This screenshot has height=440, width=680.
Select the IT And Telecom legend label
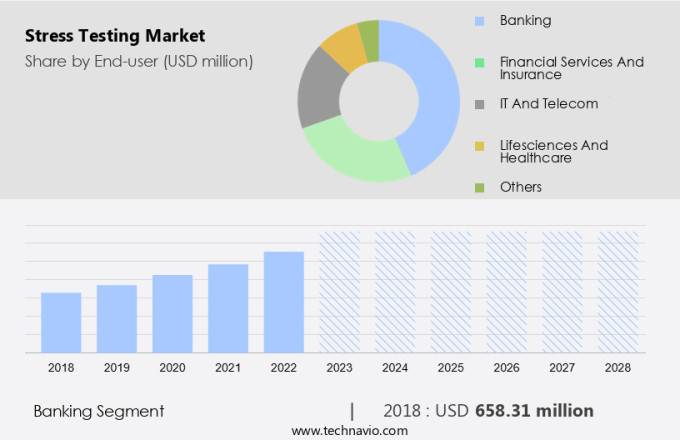click(549, 104)
